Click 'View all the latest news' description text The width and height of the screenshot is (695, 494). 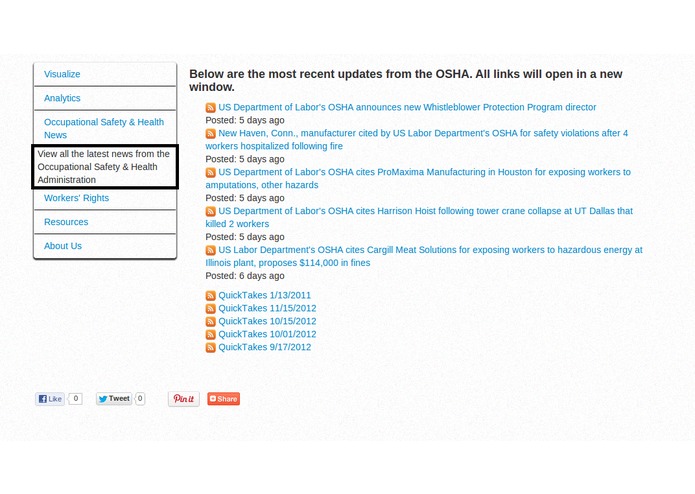coord(105,167)
